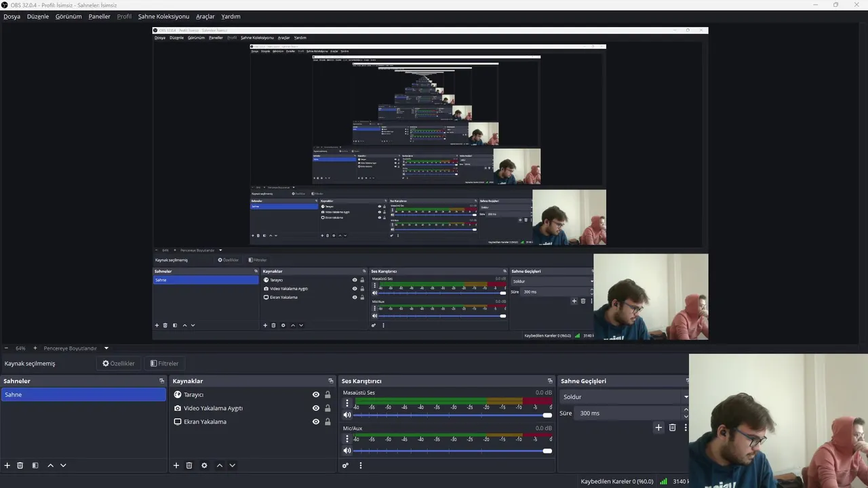Image resolution: width=868 pixels, height=488 pixels.
Task: Move the source down in the Kaynaklar toolbar
Action: click(232, 466)
